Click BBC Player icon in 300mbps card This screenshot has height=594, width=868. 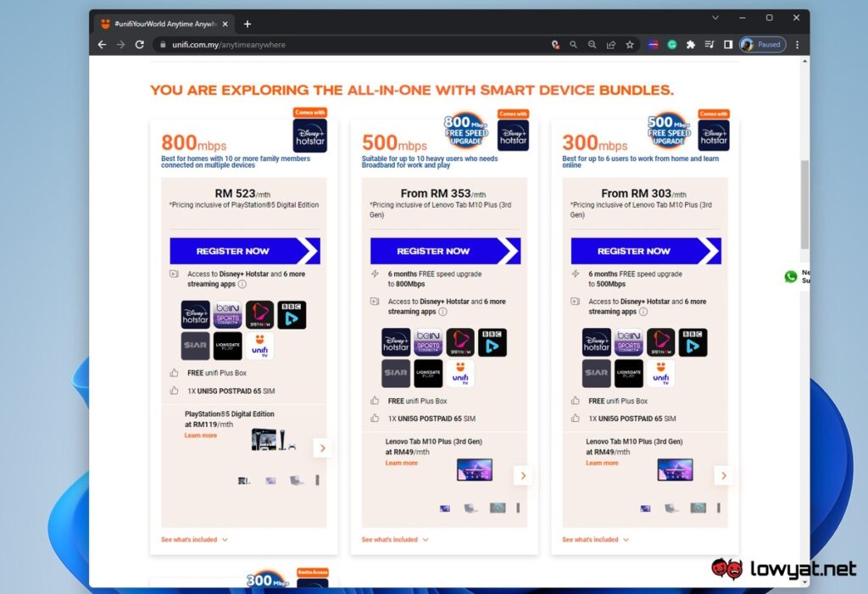point(693,342)
